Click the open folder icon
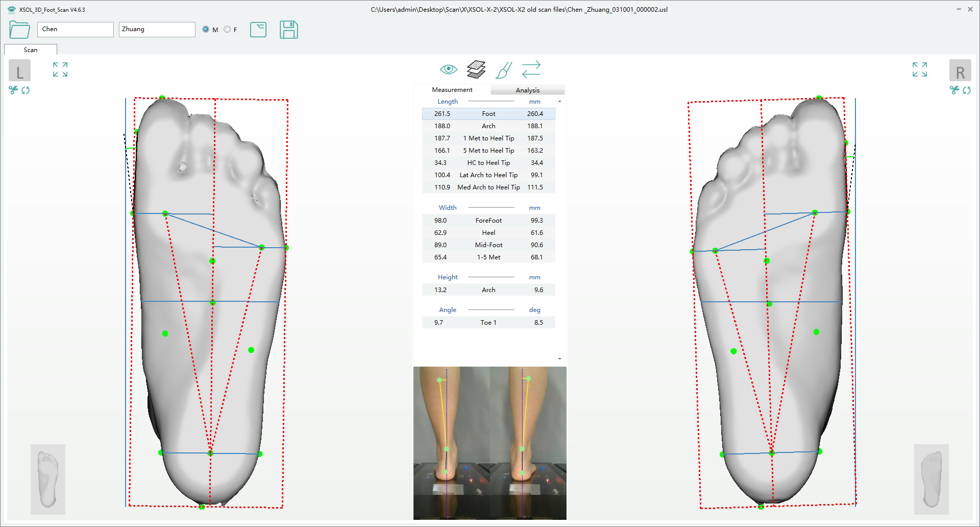 pyautogui.click(x=19, y=30)
